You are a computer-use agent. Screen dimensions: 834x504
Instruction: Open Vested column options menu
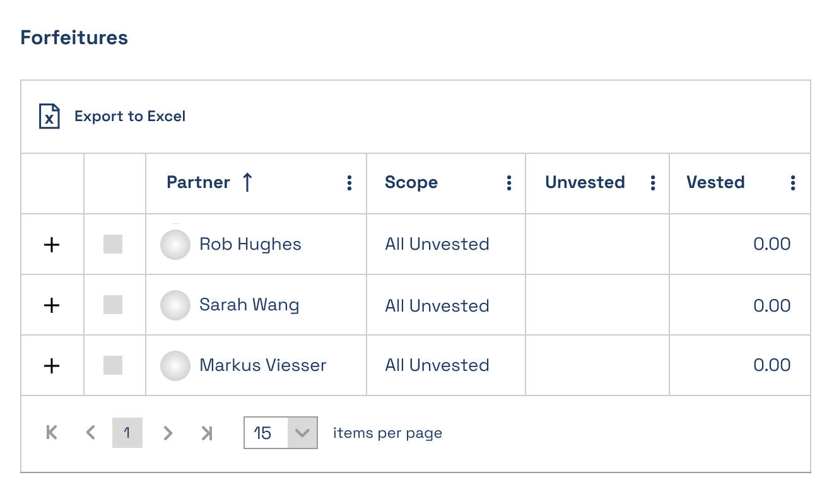tap(792, 183)
